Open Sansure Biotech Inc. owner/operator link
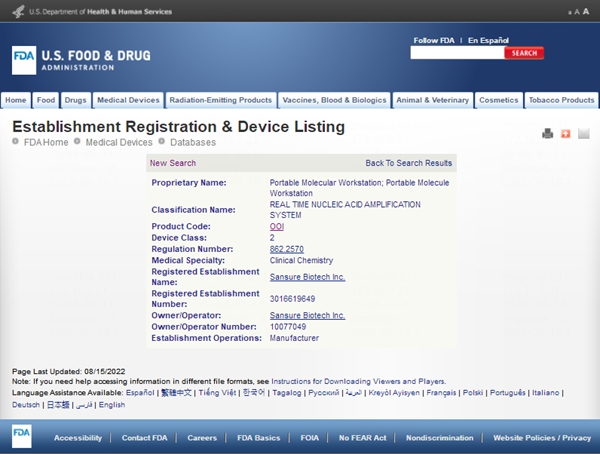600x454 pixels. (307, 315)
